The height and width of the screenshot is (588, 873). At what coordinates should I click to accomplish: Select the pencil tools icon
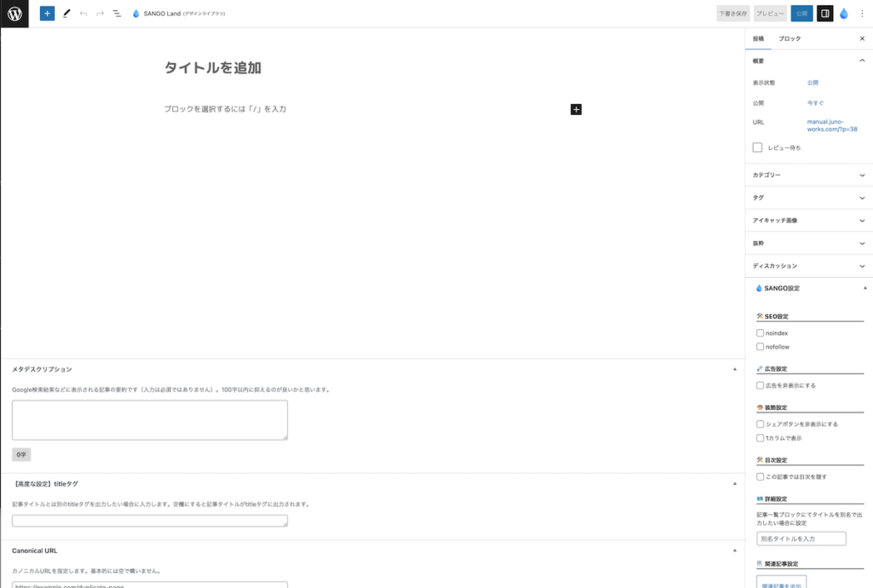[x=66, y=14]
